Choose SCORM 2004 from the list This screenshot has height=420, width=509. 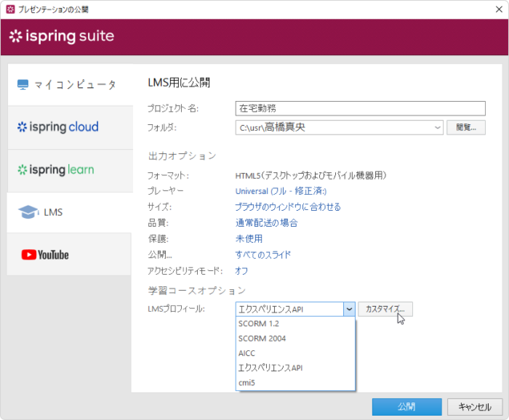(x=295, y=339)
